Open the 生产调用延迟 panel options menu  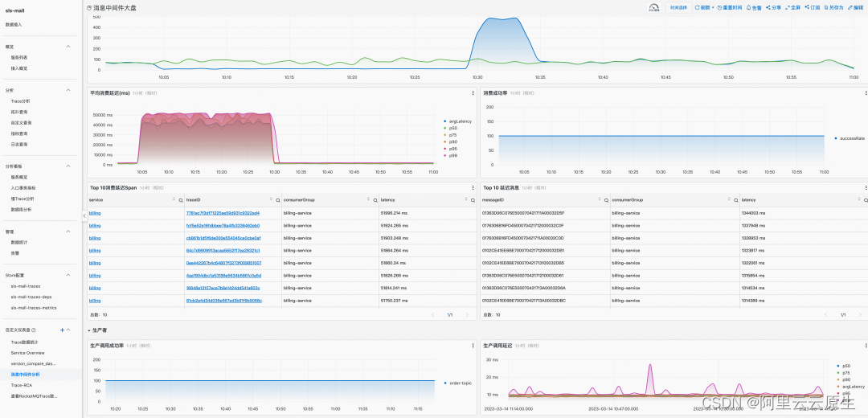(866, 346)
